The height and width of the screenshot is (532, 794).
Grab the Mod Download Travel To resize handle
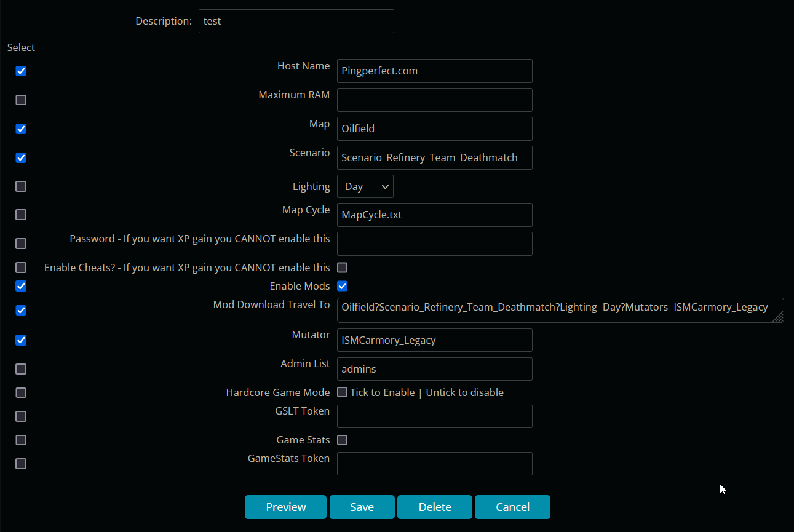coord(779,317)
